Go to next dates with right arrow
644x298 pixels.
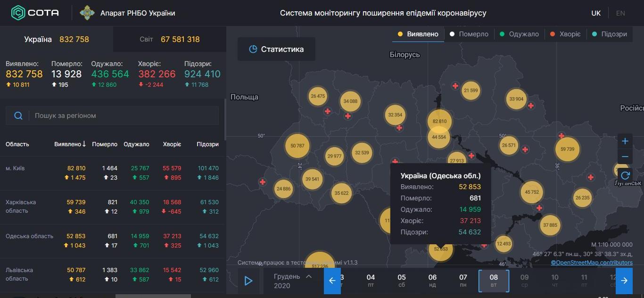[x=624, y=281]
